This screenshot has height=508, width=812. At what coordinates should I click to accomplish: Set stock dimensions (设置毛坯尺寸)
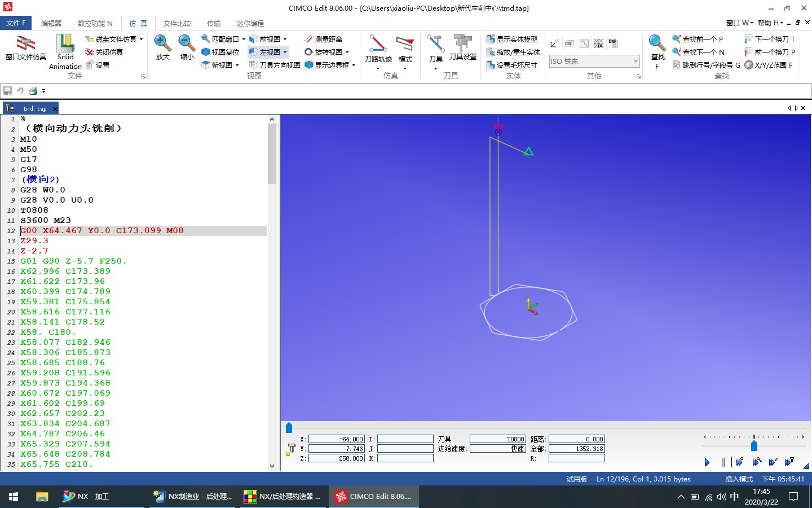[x=512, y=65]
